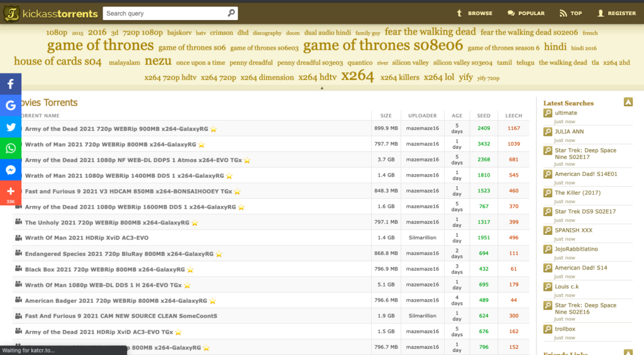Click the search magnifier icon
644x355 pixels.
231,13
